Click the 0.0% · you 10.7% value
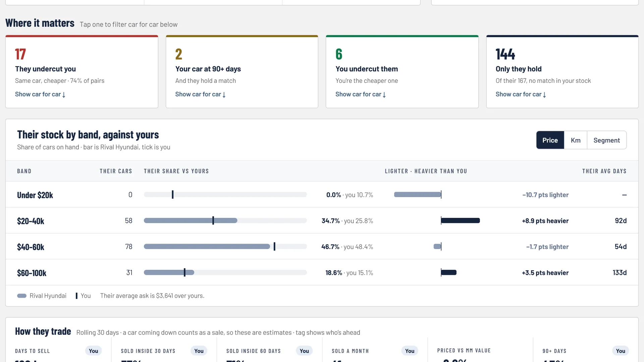This screenshot has width=644, height=362. point(350,195)
